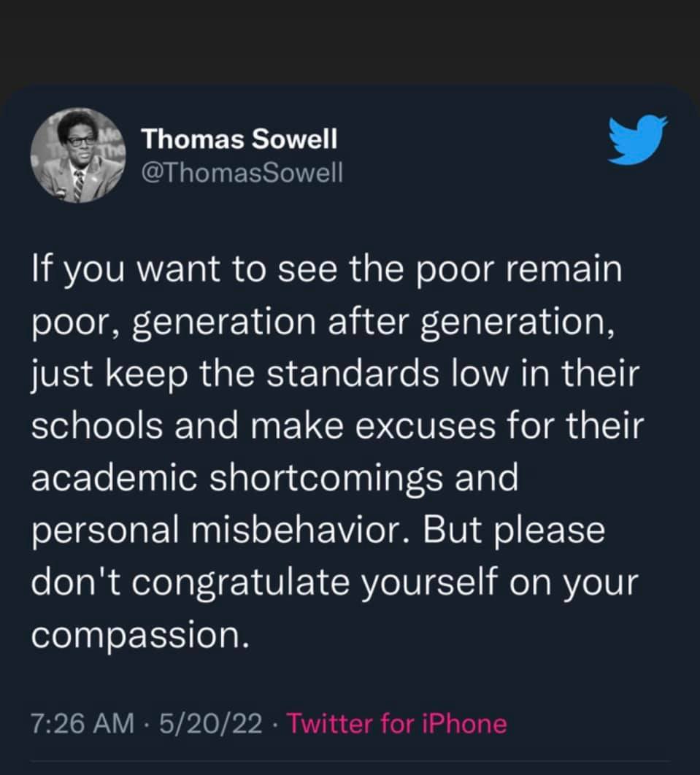Click the phrase generation after generation
The height and width of the screenshot is (775, 700).
373,323
